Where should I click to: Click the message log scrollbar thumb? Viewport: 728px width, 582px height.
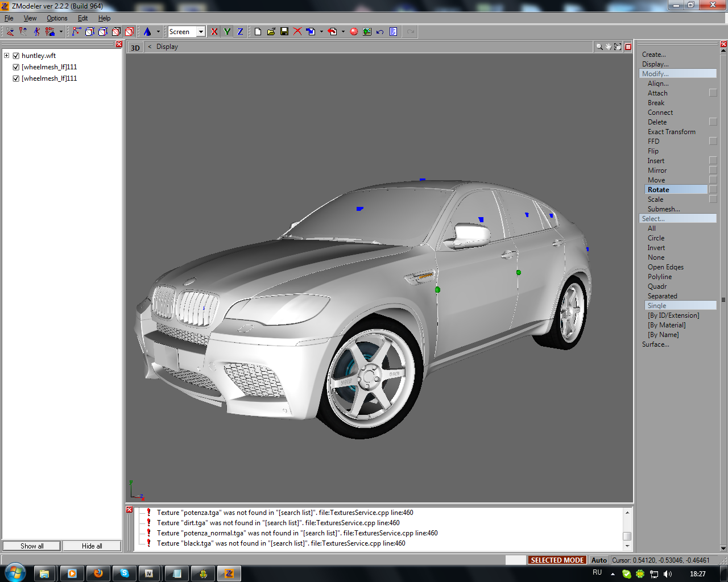point(627,536)
